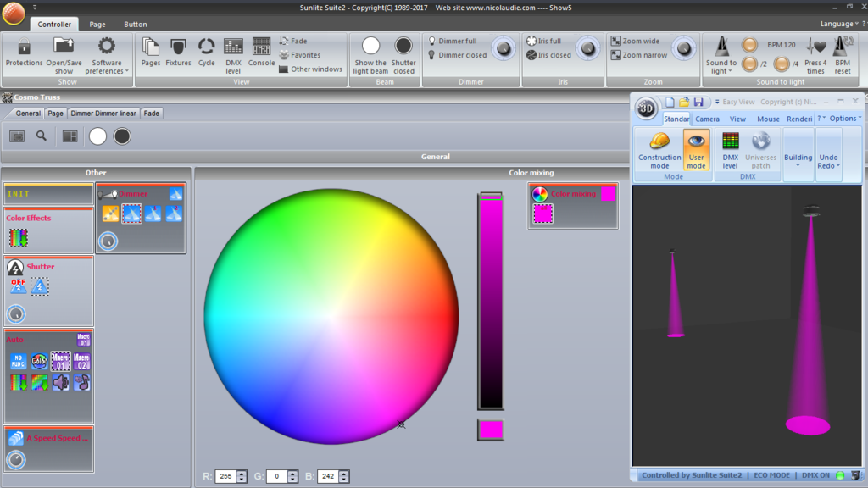
Task: Click the magenta brightness slider bar
Action: click(x=491, y=302)
